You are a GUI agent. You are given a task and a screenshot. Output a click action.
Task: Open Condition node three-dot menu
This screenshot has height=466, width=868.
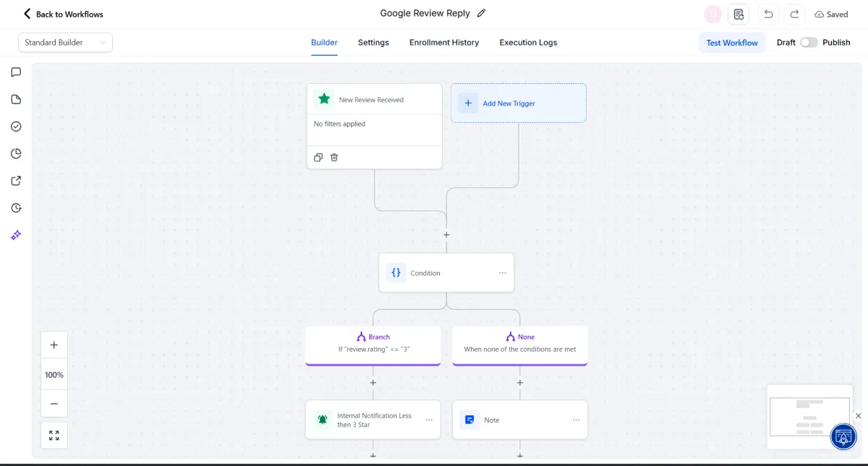(502, 273)
